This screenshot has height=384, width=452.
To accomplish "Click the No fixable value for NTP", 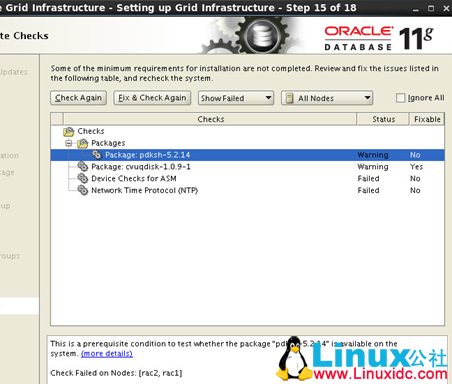I will point(415,190).
